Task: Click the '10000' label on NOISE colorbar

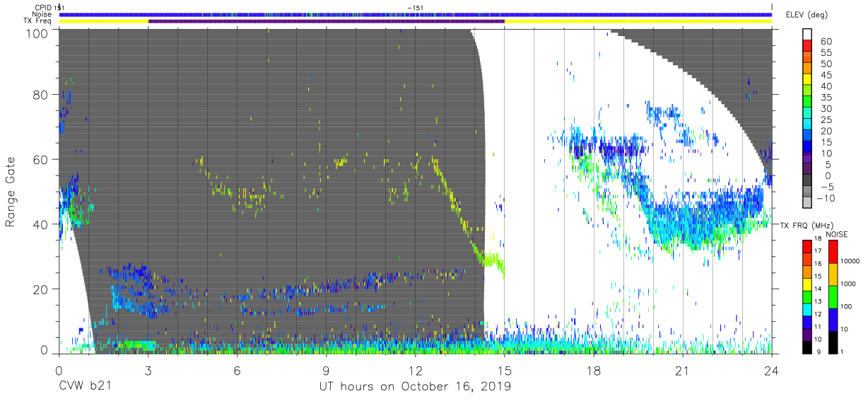Action: 850,262
